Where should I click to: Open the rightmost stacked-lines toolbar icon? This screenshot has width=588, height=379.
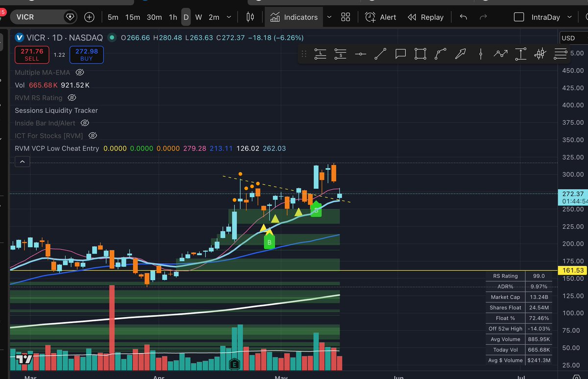[x=560, y=54]
